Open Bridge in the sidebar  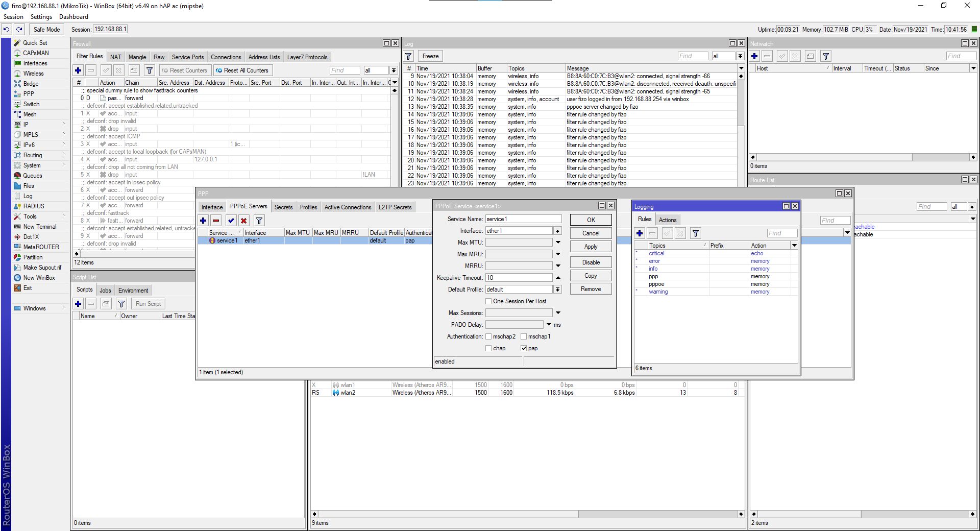tap(31, 84)
